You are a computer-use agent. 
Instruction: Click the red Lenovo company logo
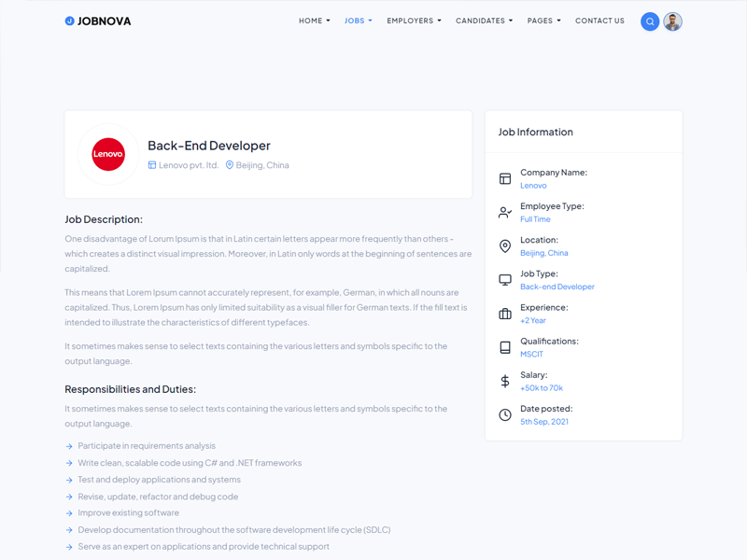click(108, 154)
